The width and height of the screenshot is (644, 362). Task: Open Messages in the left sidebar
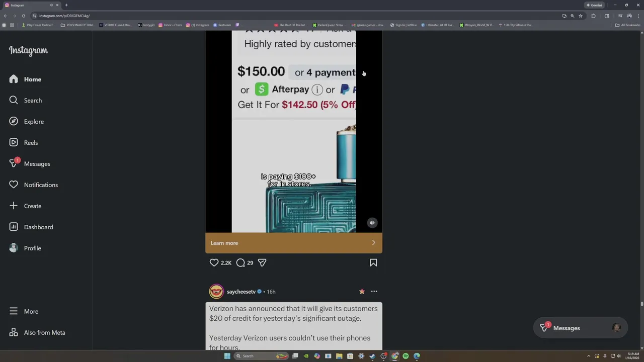click(x=29, y=164)
